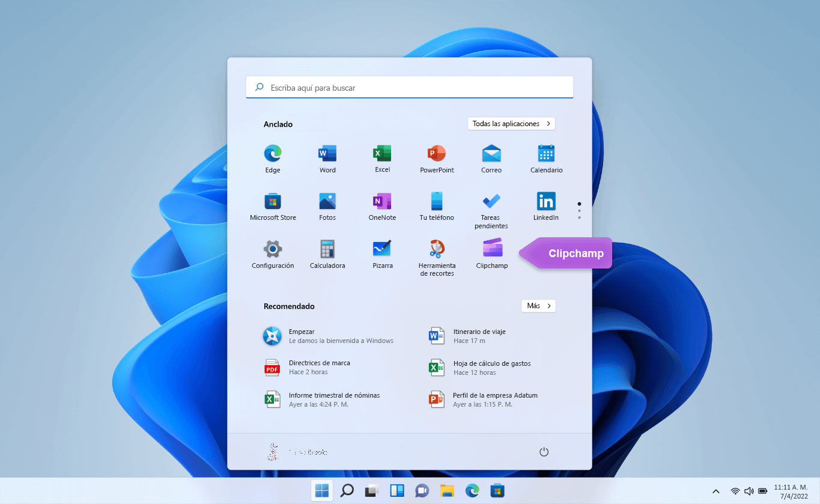The image size is (820, 504).
Task: Click the search input field
Action: coord(409,87)
